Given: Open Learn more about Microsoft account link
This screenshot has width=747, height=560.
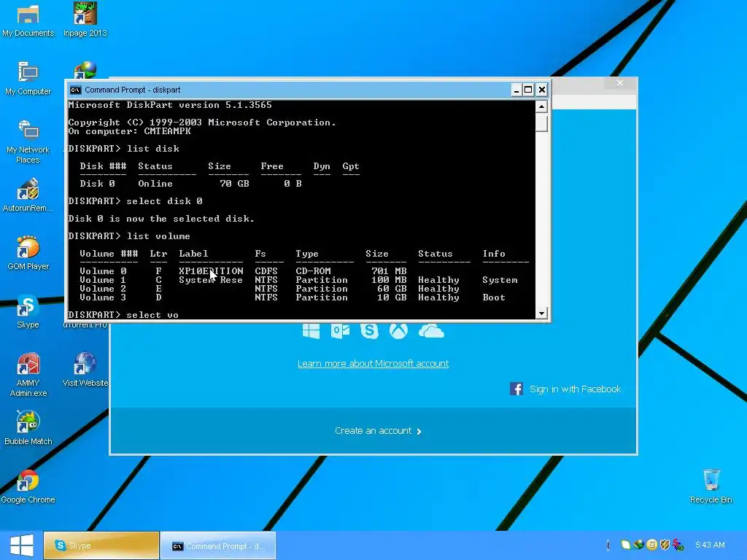Looking at the screenshot, I should click(x=373, y=363).
